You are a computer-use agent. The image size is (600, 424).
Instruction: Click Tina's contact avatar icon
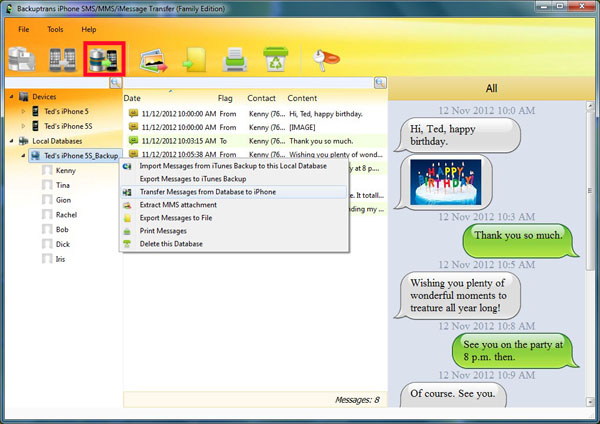(47, 185)
